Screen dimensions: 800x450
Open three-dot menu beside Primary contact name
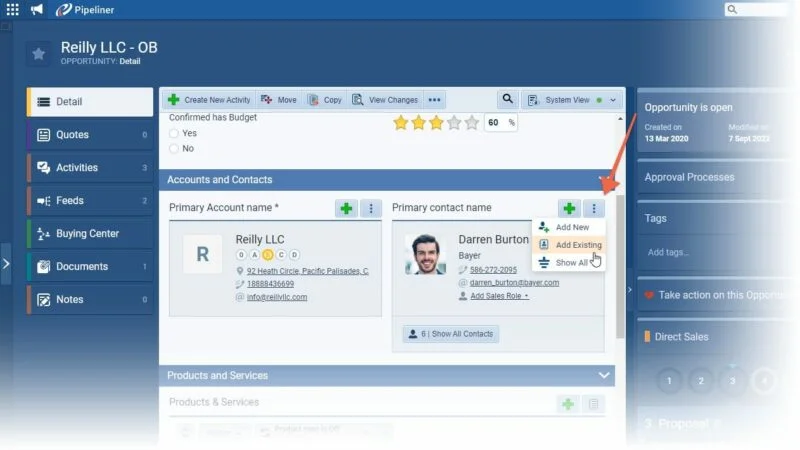pos(594,208)
